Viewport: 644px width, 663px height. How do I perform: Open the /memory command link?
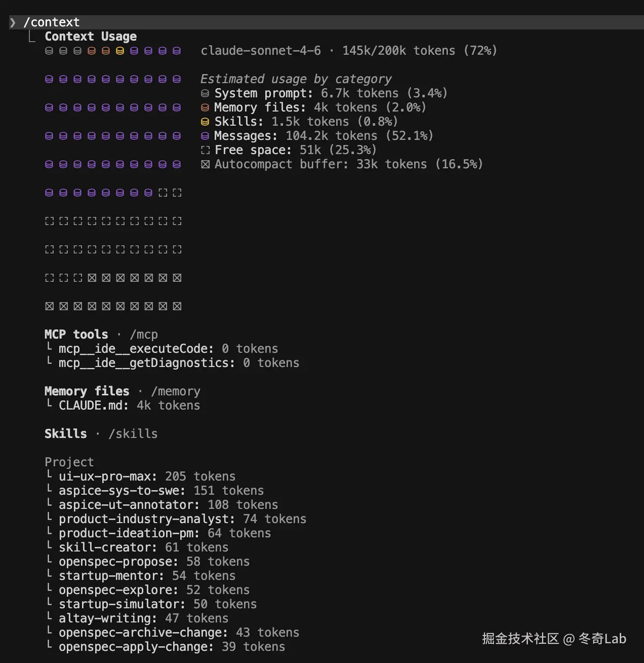coord(175,392)
